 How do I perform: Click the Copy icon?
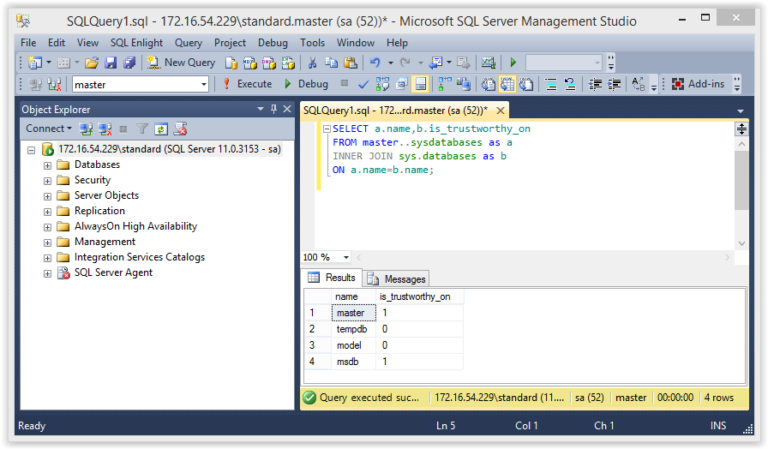coord(332,62)
